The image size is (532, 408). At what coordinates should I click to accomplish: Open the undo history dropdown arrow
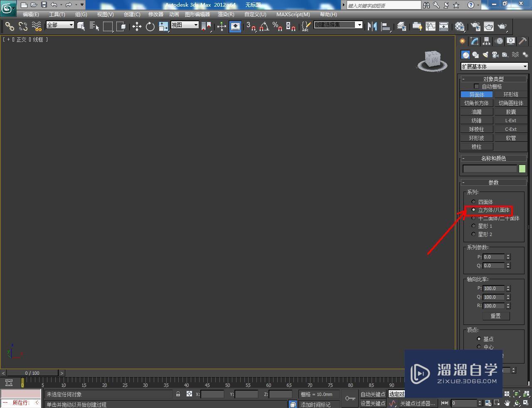pyautogui.click(x=61, y=5)
